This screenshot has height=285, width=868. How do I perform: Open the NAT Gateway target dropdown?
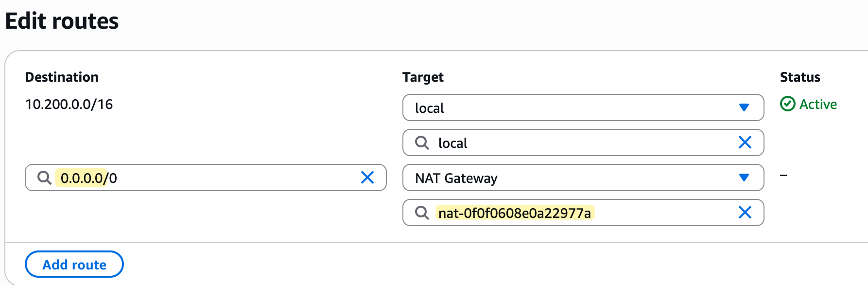tap(583, 178)
